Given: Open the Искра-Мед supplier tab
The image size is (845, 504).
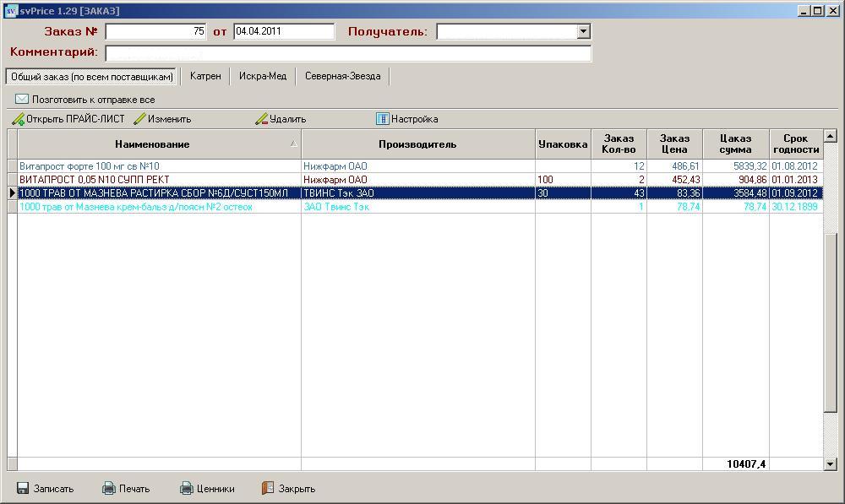Looking at the screenshot, I should (x=263, y=76).
